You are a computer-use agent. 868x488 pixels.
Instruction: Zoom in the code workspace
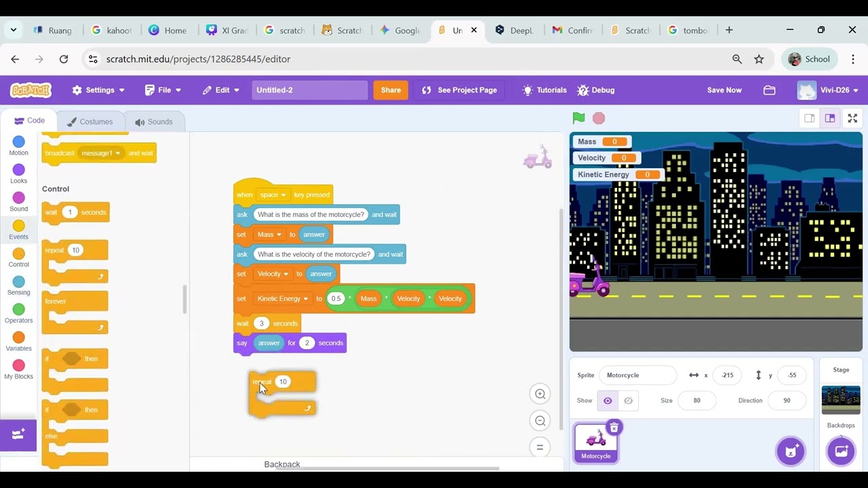click(x=540, y=394)
